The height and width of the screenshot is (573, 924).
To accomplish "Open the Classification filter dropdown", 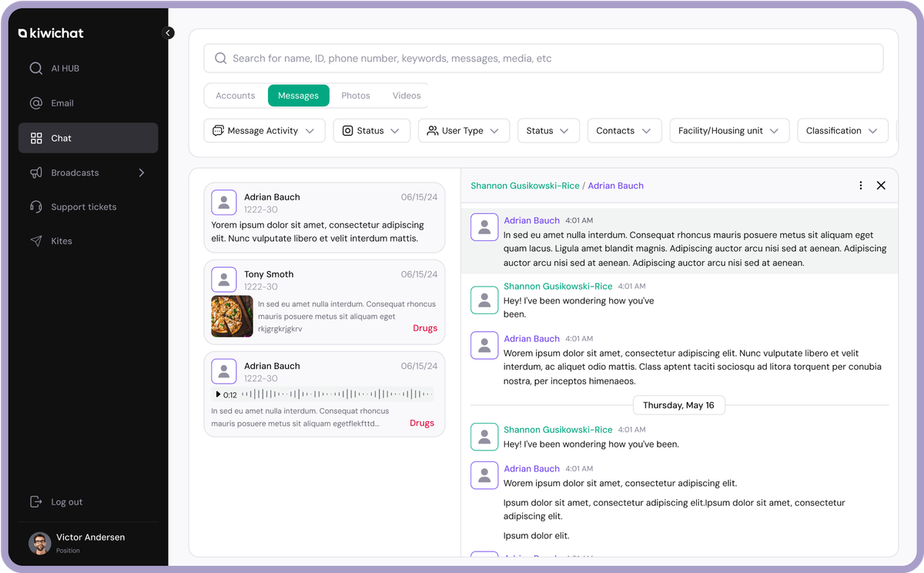I will [842, 131].
